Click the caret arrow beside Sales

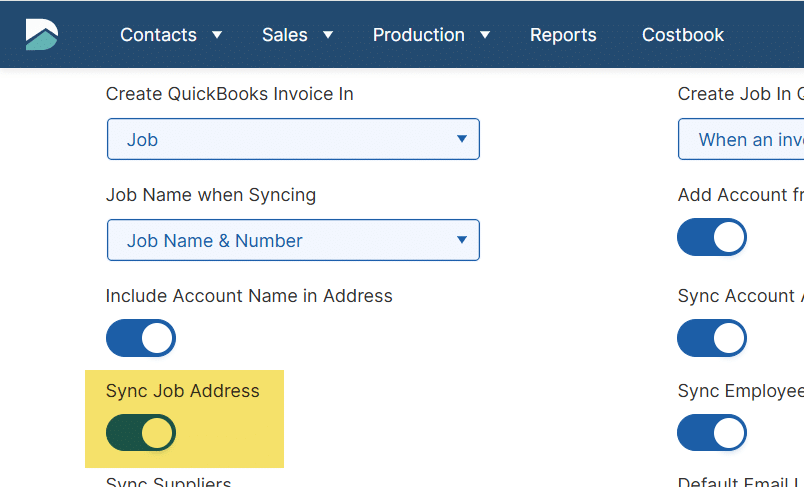click(x=328, y=35)
